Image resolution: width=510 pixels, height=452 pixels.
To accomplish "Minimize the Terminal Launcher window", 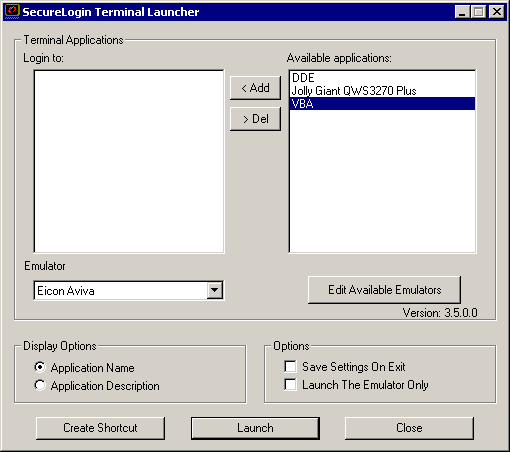I will (x=462, y=12).
